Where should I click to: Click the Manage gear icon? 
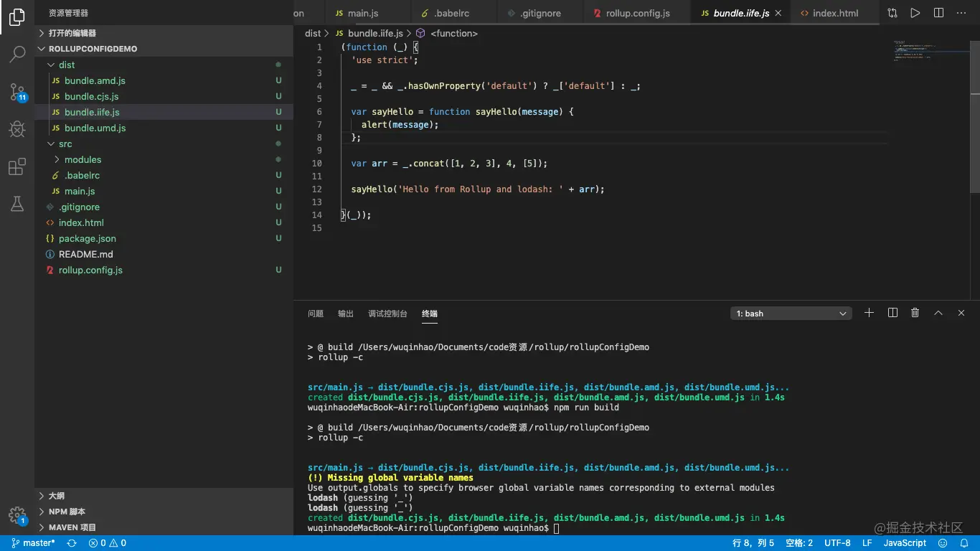point(17,515)
